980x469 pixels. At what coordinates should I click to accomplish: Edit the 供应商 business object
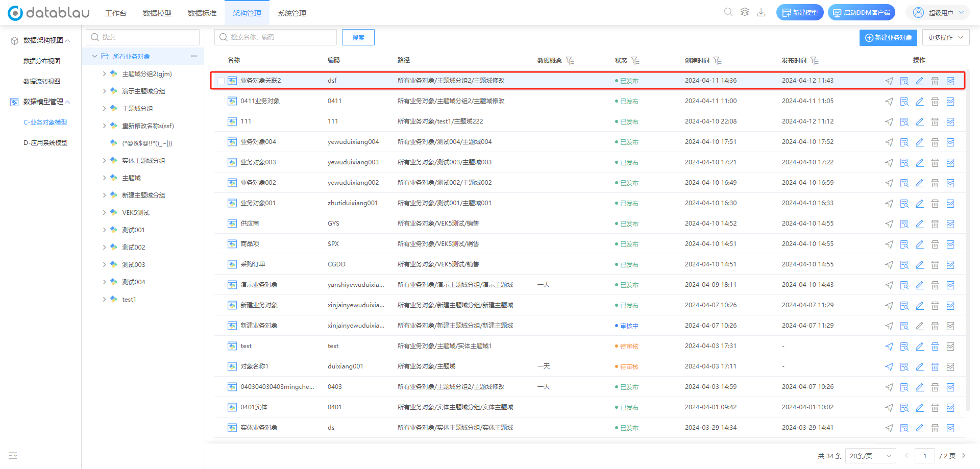click(x=920, y=224)
